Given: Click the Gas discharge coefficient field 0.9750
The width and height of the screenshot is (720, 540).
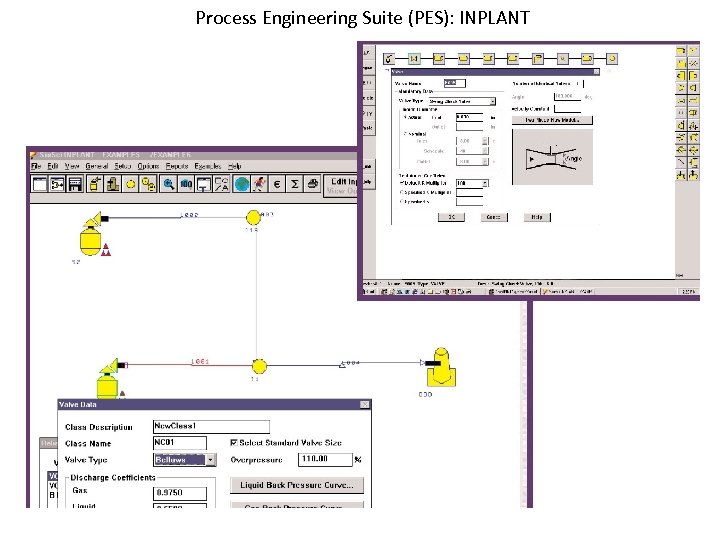Looking at the screenshot, I should [x=180, y=493].
